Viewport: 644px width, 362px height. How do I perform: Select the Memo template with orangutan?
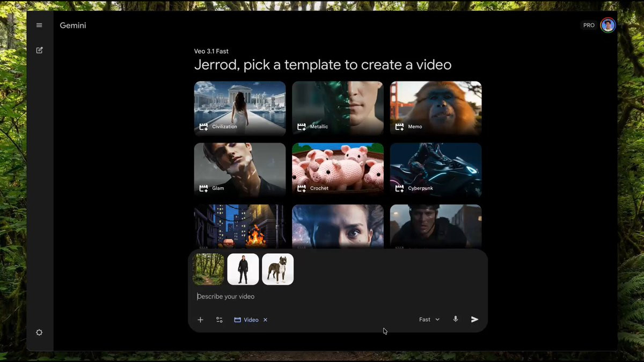click(436, 108)
